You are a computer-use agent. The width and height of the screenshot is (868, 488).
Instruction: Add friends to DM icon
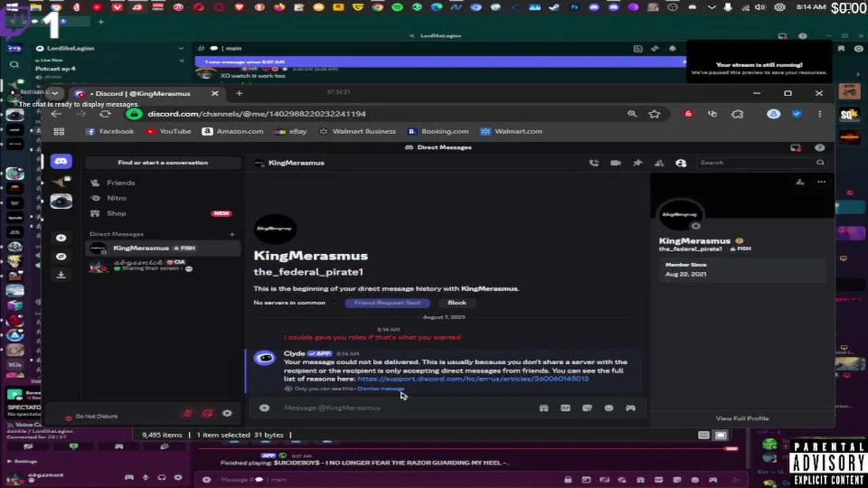coord(659,163)
